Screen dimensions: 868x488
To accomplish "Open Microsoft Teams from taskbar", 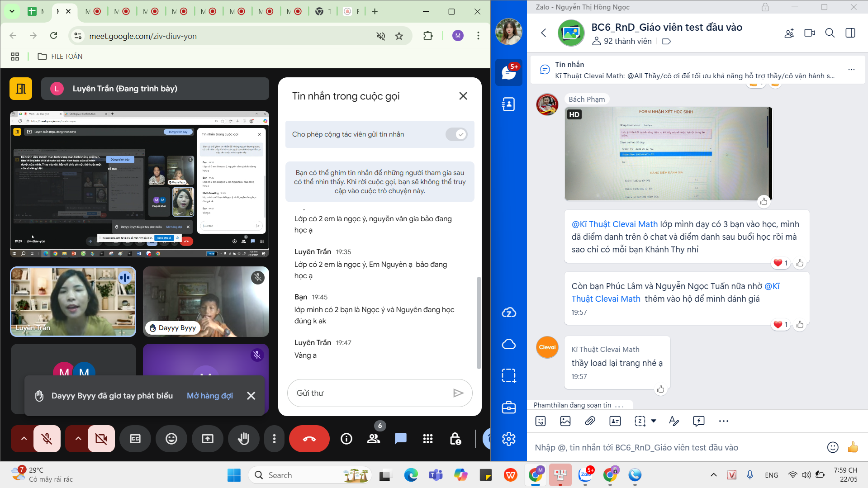I will [x=436, y=475].
